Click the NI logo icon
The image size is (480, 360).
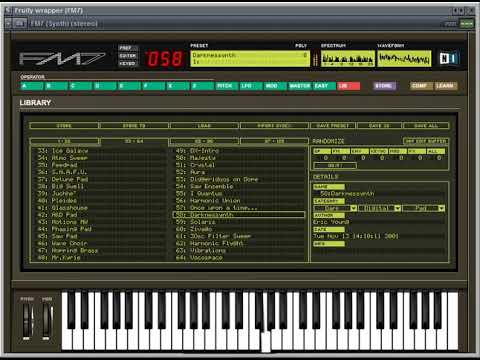coord(449,59)
